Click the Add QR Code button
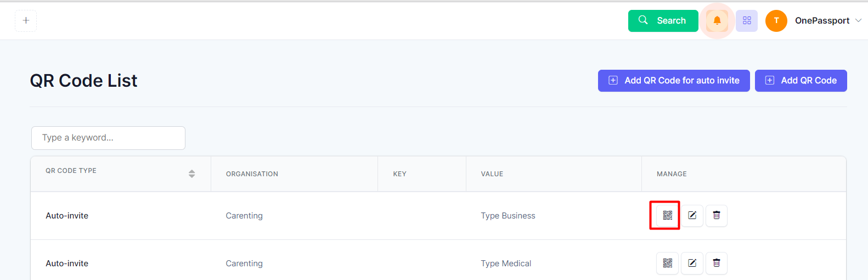 tap(801, 81)
